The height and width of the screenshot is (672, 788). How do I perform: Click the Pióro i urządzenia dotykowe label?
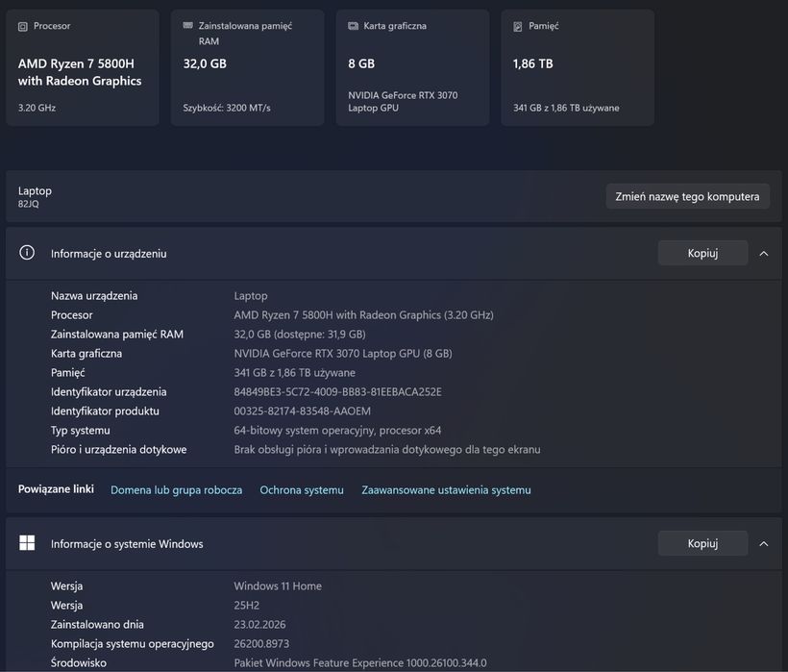[x=118, y=449]
